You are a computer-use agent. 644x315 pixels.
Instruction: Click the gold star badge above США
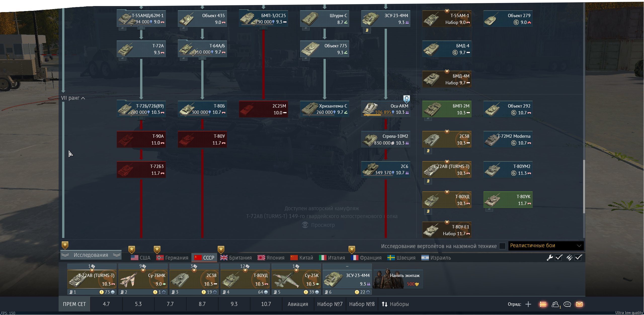pos(132,250)
